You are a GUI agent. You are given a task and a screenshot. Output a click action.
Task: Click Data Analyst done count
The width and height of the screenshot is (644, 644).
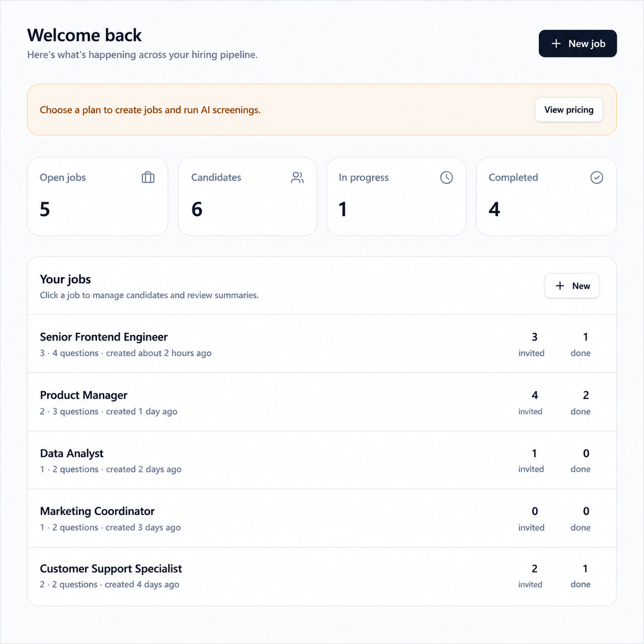(586, 453)
